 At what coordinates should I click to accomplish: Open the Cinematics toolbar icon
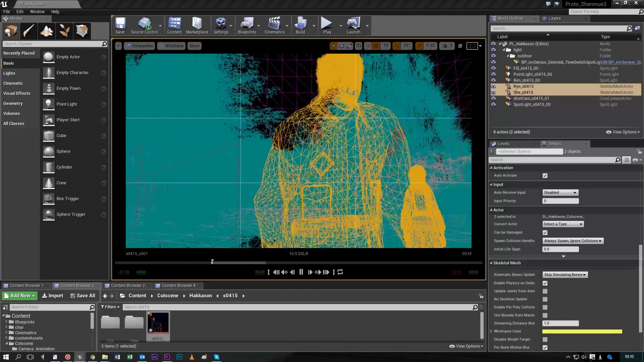[x=274, y=26]
